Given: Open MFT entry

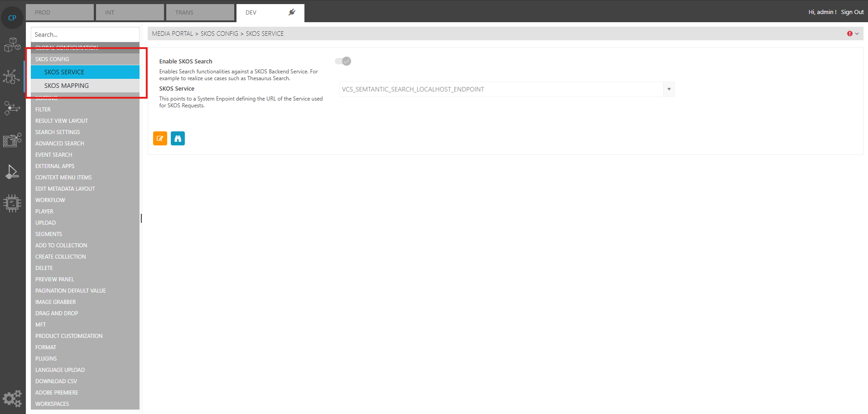Looking at the screenshot, I should (x=85, y=325).
